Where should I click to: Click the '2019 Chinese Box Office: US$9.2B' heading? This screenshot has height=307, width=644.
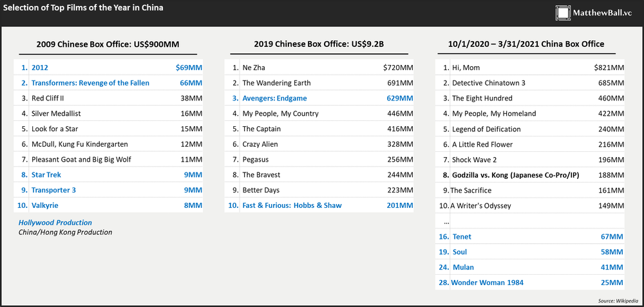319,44
